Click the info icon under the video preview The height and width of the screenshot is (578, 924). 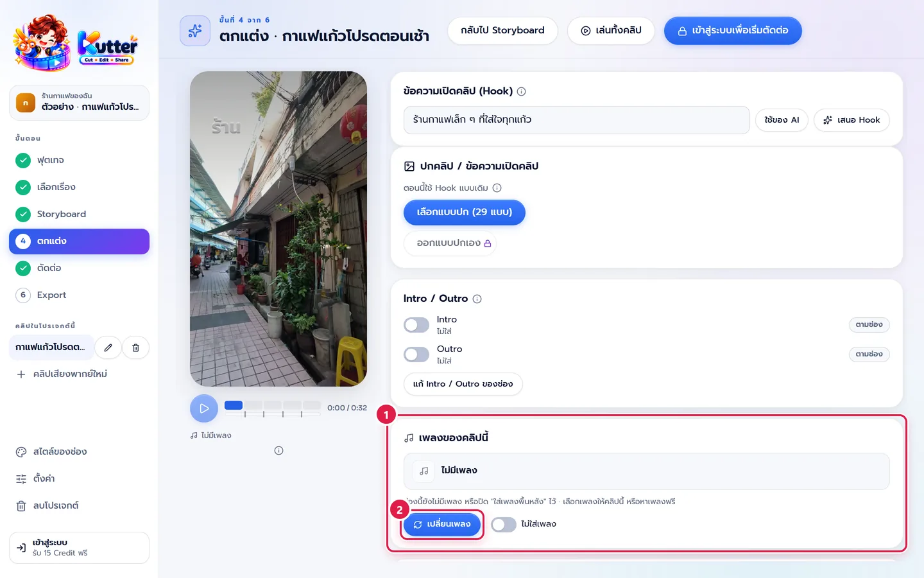coord(278,451)
